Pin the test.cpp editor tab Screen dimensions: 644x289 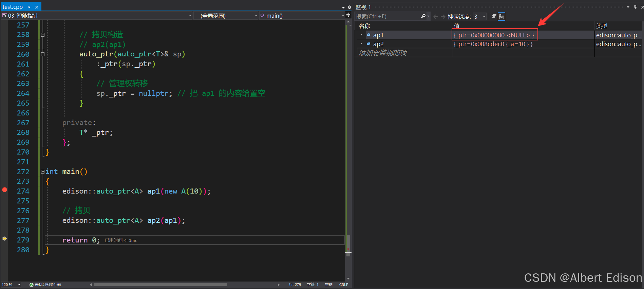pos(29,7)
